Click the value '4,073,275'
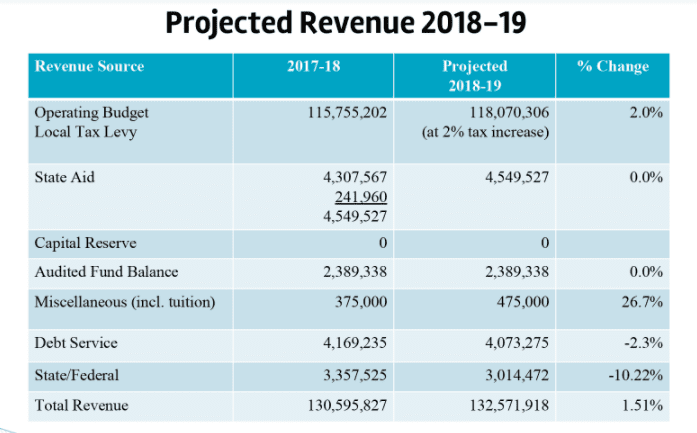This screenshot has width=697, height=433. click(517, 343)
